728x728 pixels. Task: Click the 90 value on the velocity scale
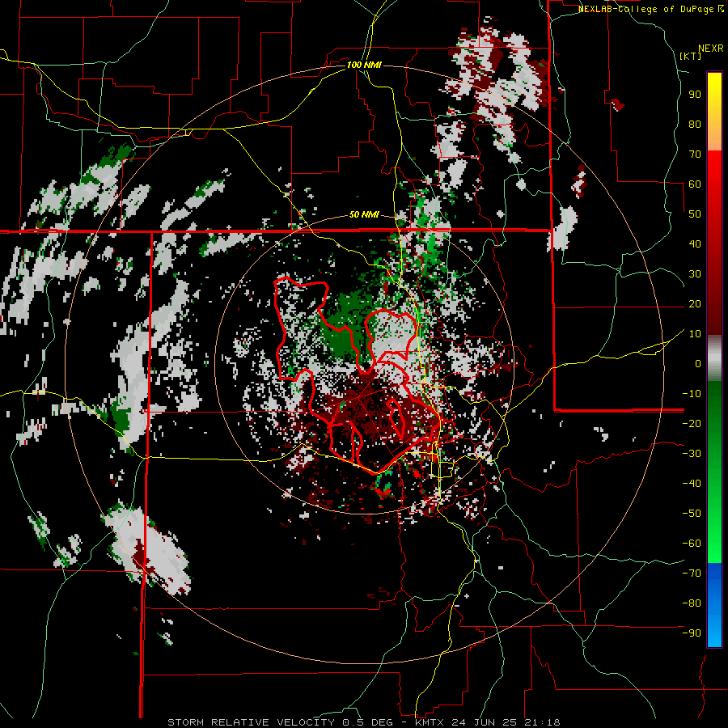pyautogui.click(x=695, y=95)
